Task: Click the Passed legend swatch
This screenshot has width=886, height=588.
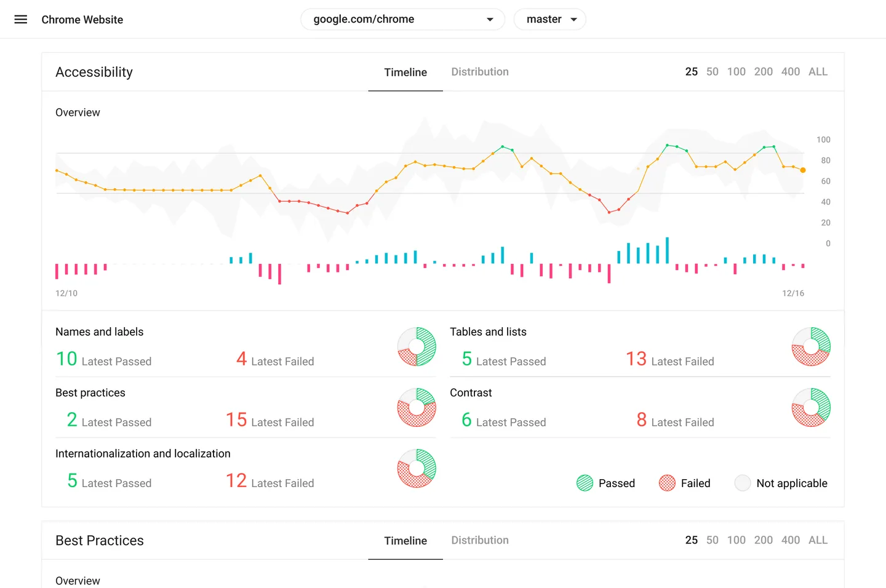Action: 585,483
